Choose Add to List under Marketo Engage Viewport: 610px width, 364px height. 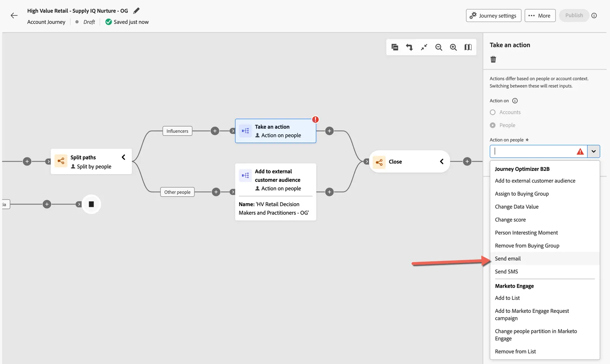545,298
